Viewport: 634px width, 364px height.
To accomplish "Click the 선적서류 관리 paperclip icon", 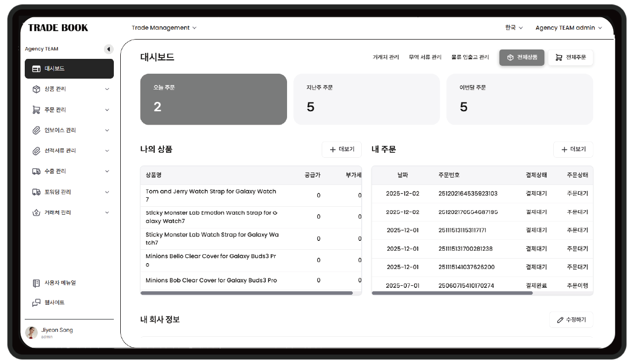I will pyautogui.click(x=36, y=151).
